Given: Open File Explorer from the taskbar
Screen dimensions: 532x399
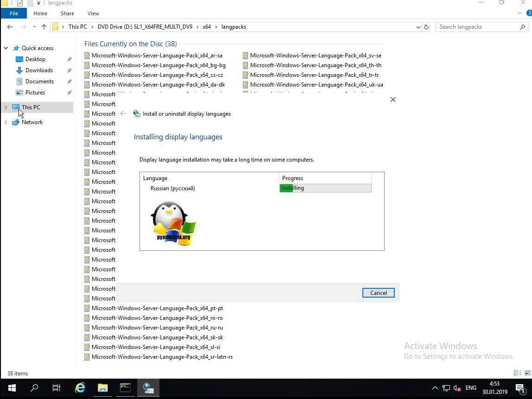Looking at the screenshot, I should [x=102, y=388].
